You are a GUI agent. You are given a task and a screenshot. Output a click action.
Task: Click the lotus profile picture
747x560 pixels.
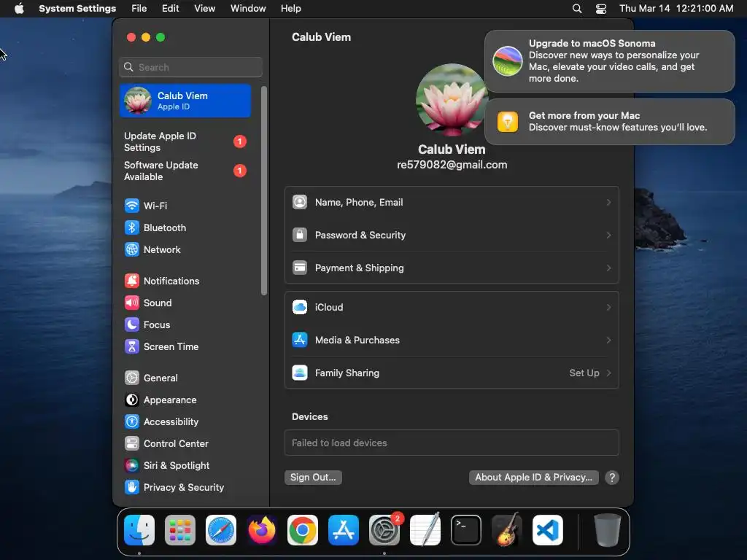pos(452,101)
